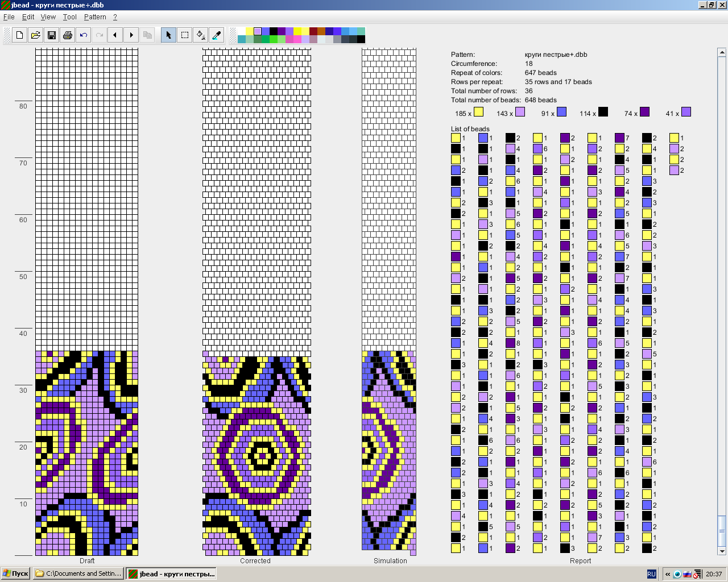
Task: Click the RU language indicator in the tray
Action: pyautogui.click(x=651, y=574)
